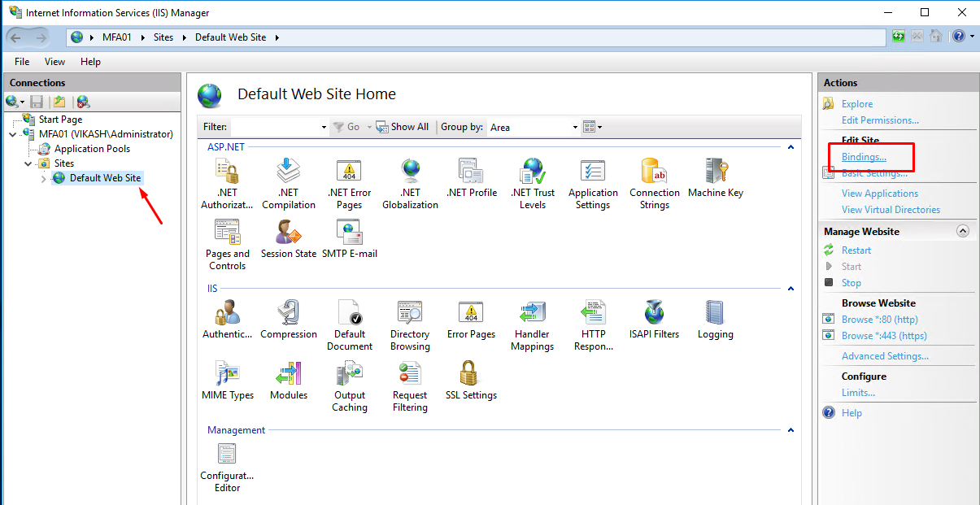Image resolution: width=980 pixels, height=505 pixels.
Task: Collapse the IIS group section
Action: click(789, 289)
